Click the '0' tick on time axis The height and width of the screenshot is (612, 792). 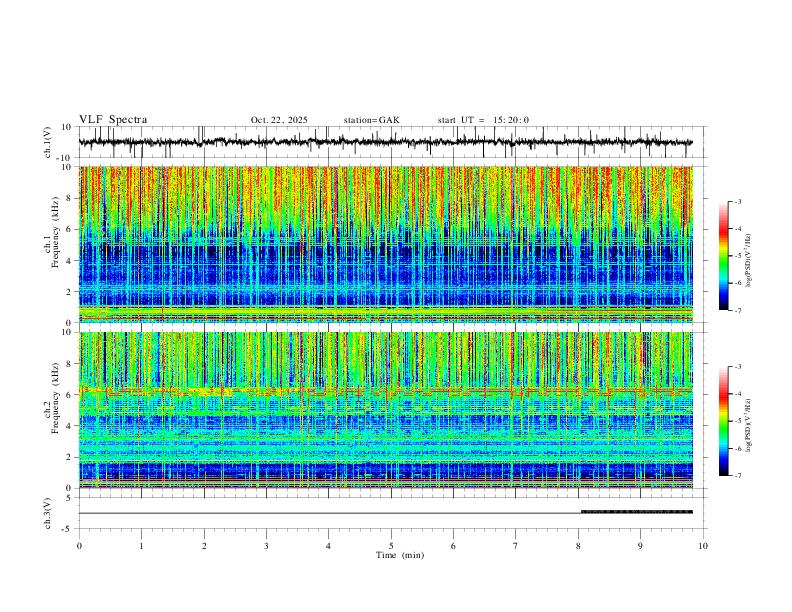coord(79,546)
